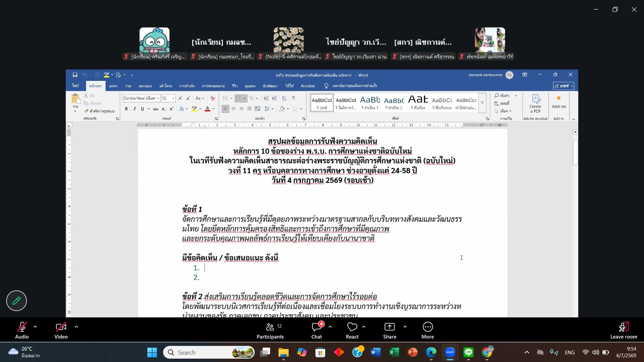Open Zoom More options
Image resolution: width=644 pixels, height=362 pixels.
428,330
